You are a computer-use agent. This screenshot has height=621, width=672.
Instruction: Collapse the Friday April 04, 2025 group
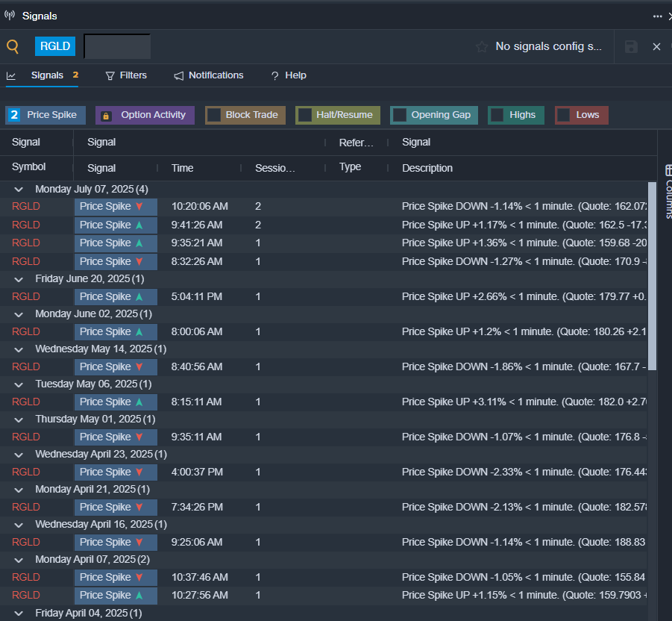(19, 614)
